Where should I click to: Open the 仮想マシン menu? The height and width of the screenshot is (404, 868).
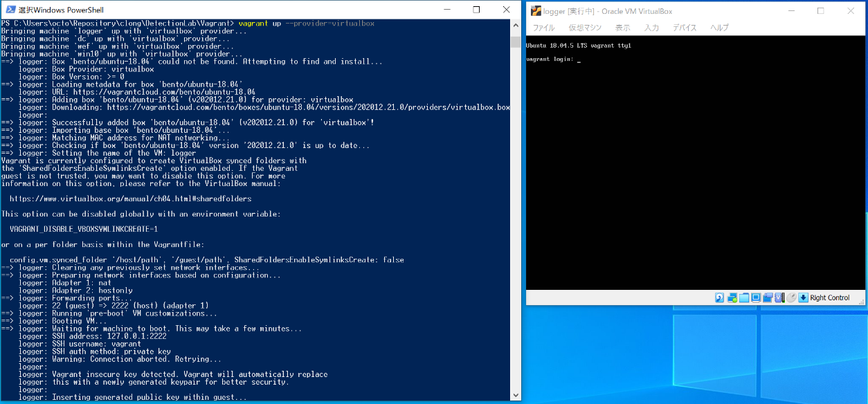585,28
